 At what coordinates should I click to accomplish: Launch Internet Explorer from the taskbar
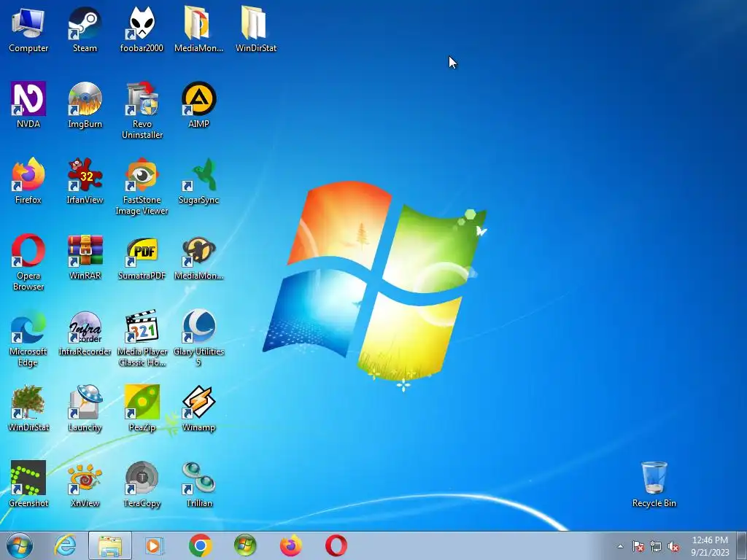pyautogui.click(x=65, y=545)
